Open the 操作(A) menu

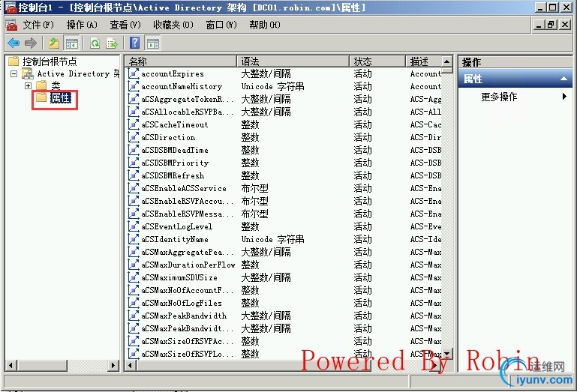(82, 25)
